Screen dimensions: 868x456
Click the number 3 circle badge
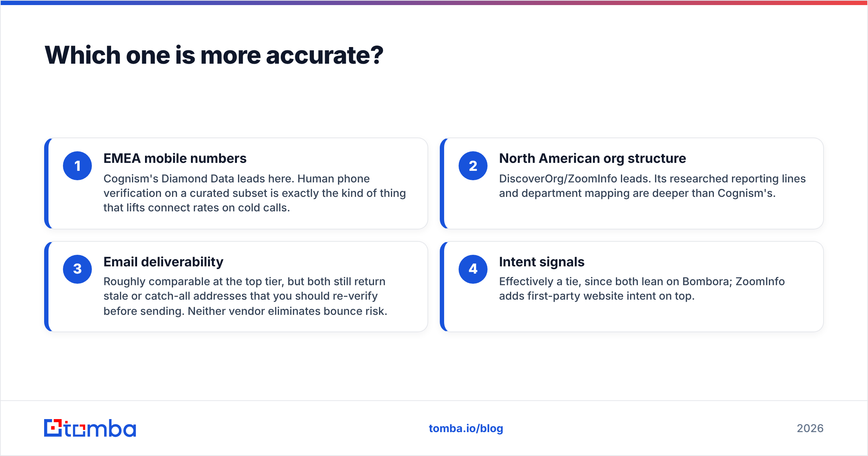click(77, 269)
